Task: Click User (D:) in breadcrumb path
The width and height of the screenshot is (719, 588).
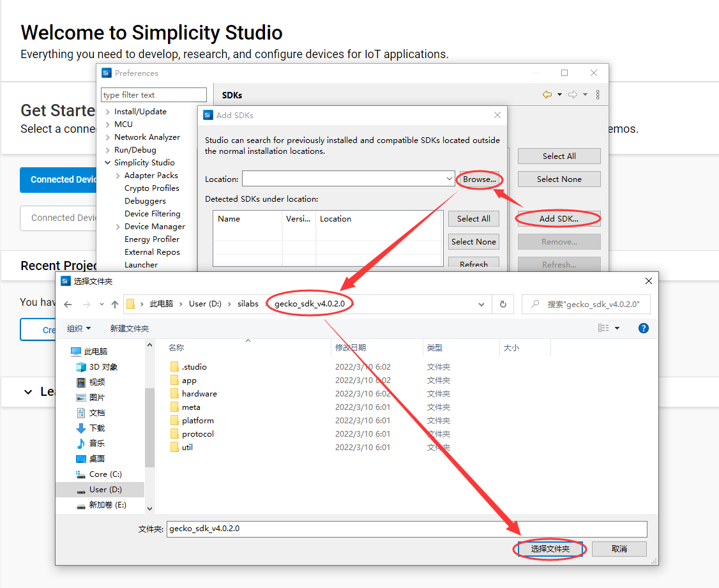Action: (x=205, y=304)
